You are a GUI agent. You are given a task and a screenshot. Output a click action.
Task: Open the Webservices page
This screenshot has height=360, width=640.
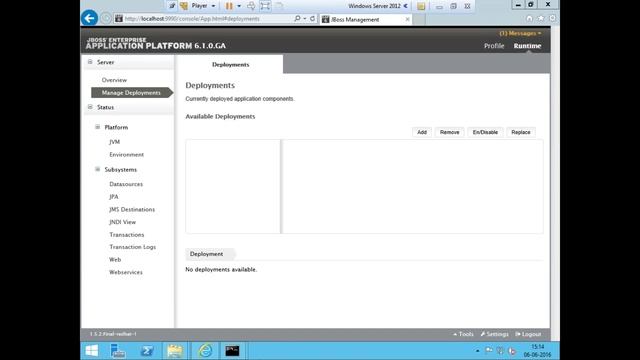pyautogui.click(x=126, y=272)
